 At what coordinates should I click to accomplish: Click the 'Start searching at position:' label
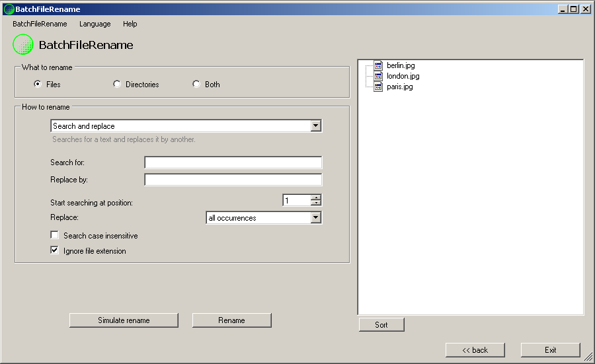tap(91, 203)
